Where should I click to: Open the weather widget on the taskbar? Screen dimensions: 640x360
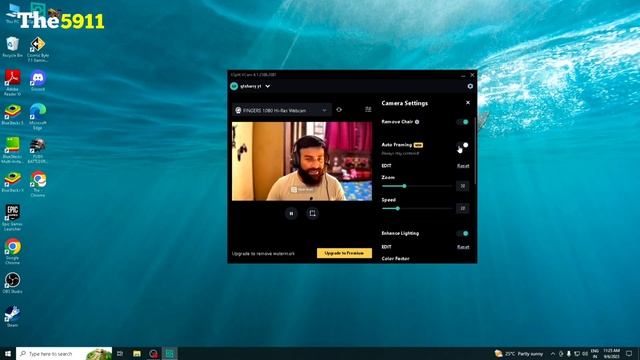click(x=519, y=353)
